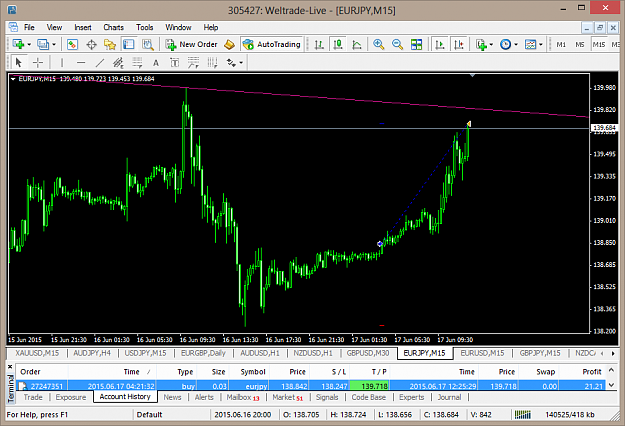
Task: Toggle chart auto scroll icon
Action: (440, 44)
